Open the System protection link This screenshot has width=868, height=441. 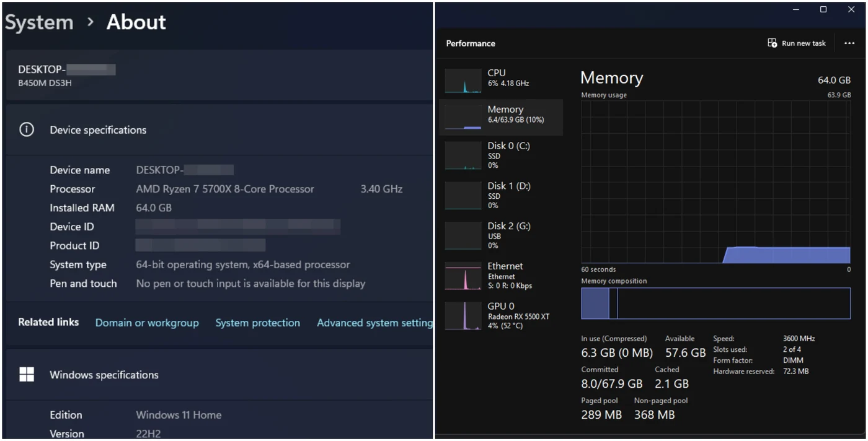258,323
